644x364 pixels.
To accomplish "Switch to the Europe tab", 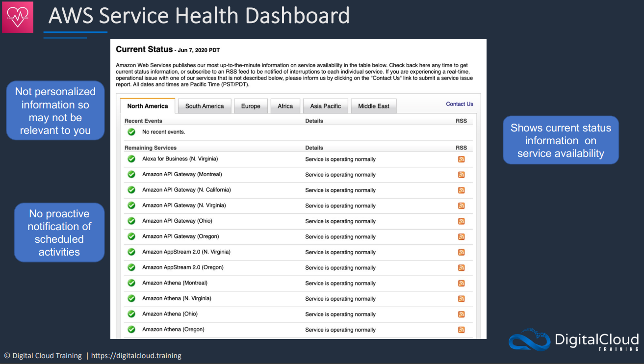I will pos(251,106).
